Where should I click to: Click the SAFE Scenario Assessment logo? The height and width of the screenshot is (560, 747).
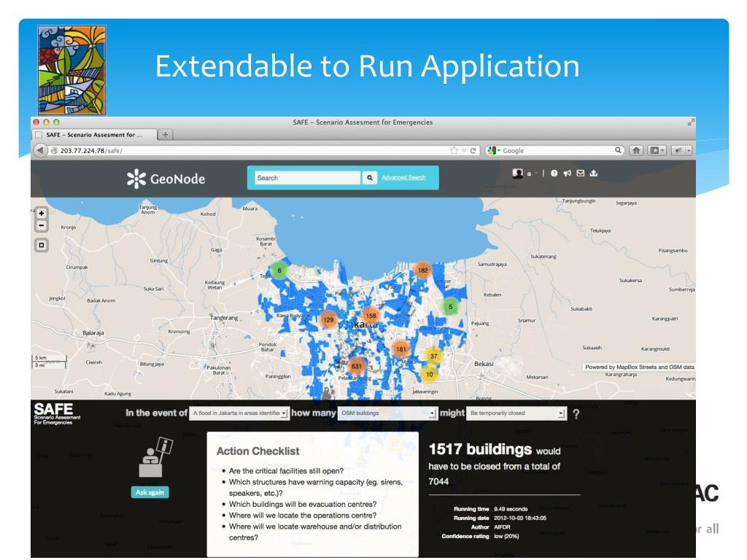pyautogui.click(x=56, y=413)
